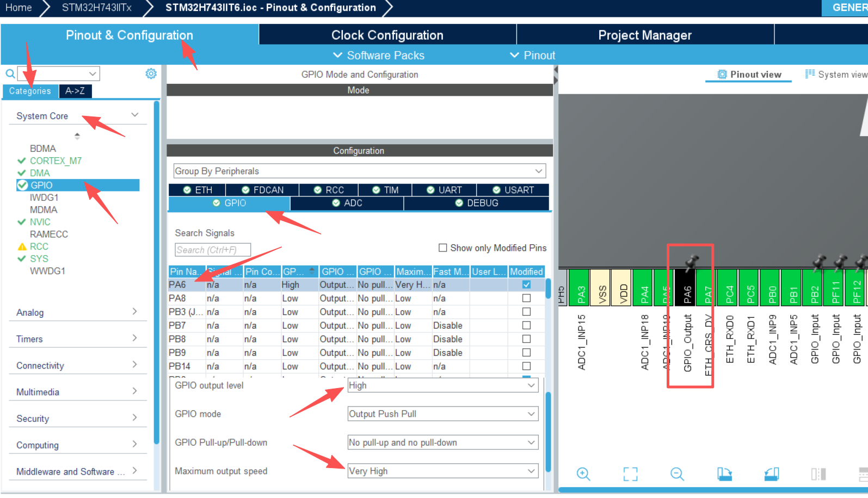This screenshot has width=868, height=498.
Task: Open the Maximum output speed dropdown
Action: click(x=442, y=471)
